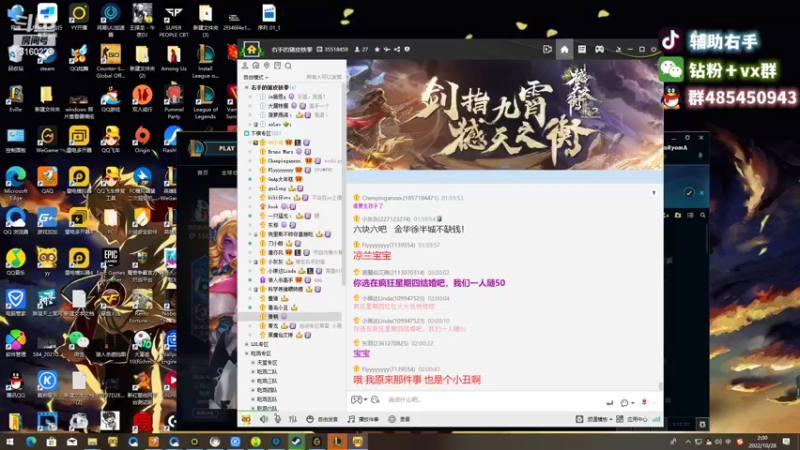Screen dimensions: 800x450
Task: Toggle the 录音 recording button
Action: coord(399,419)
